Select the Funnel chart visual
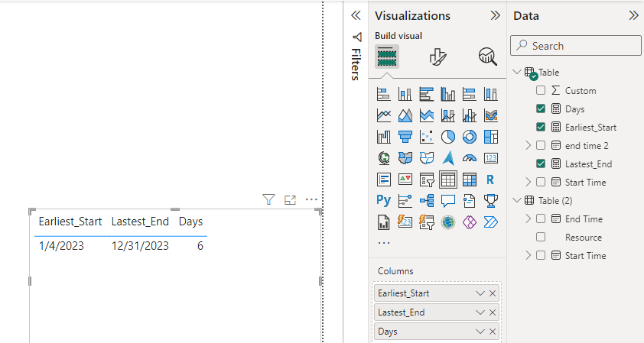The image size is (644, 343). (x=405, y=137)
